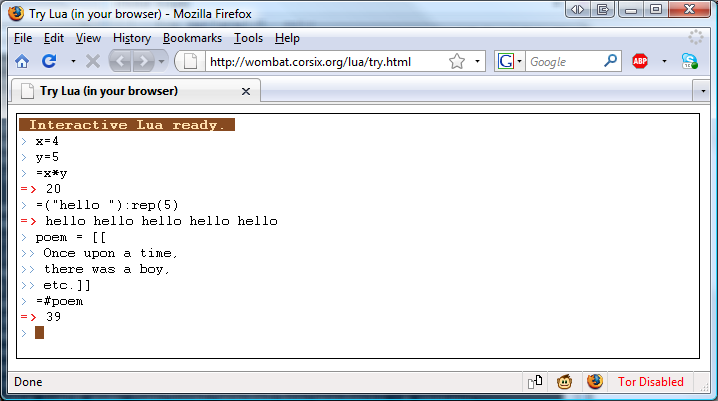Open the File menu

point(23,38)
